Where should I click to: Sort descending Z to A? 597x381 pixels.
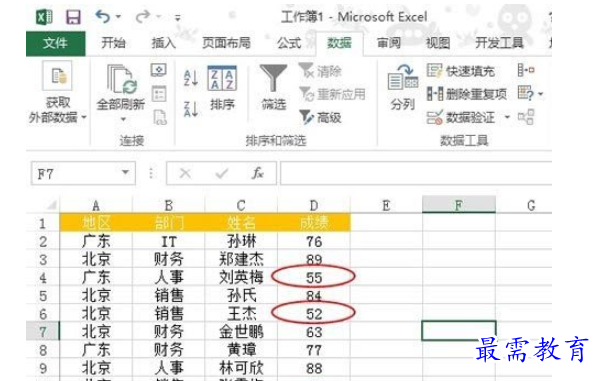pyautogui.click(x=191, y=109)
